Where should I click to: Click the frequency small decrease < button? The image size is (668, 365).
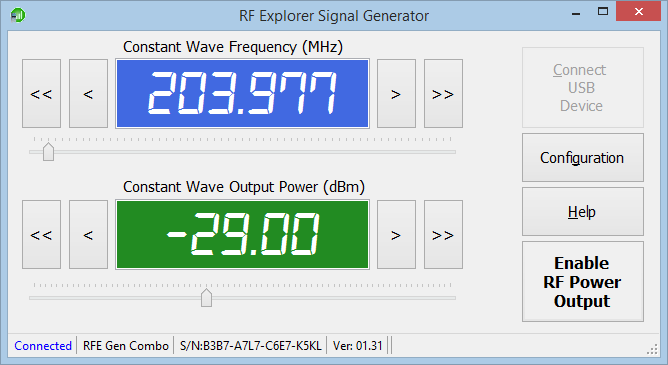[88, 94]
